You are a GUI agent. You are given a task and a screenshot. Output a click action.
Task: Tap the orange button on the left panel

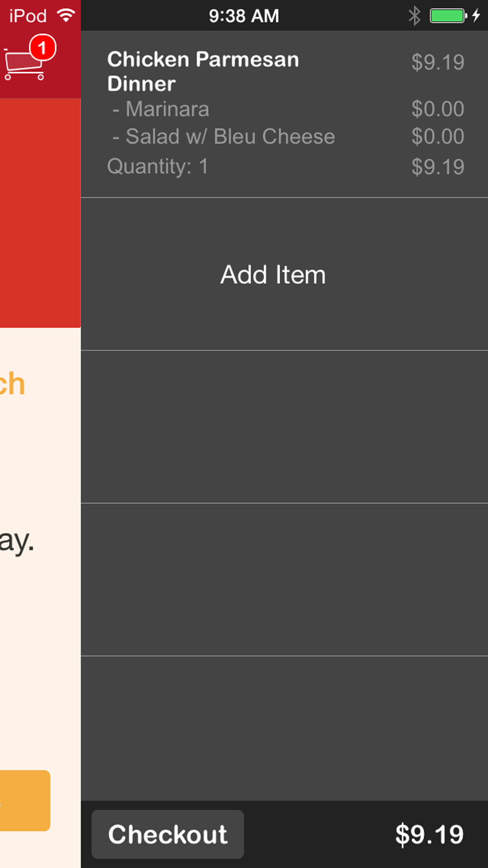tap(25, 801)
